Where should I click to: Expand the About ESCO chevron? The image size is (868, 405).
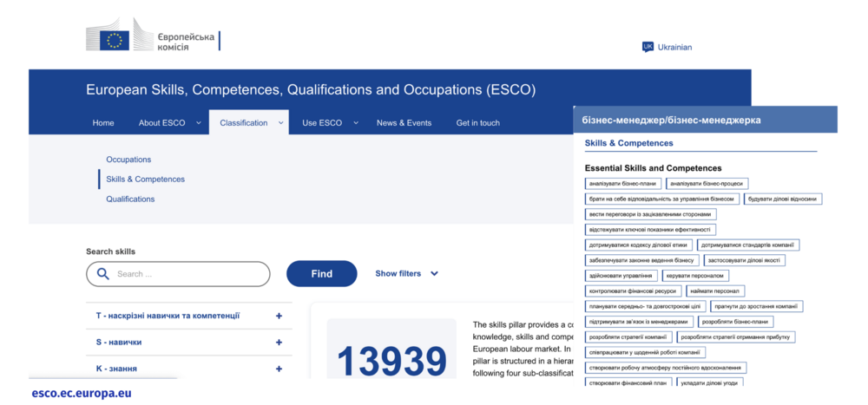pos(199,123)
